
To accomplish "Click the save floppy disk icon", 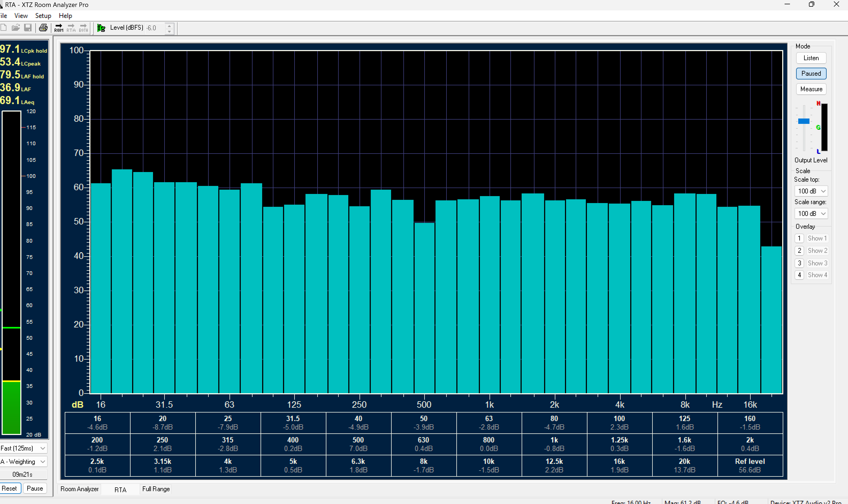I will [28, 28].
